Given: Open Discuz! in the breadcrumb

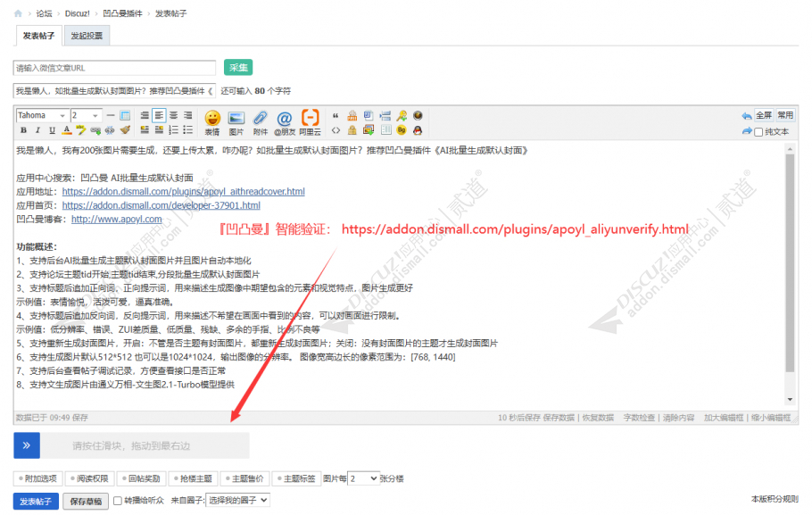Looking at the screenshot, I should [x=77, y=13].
